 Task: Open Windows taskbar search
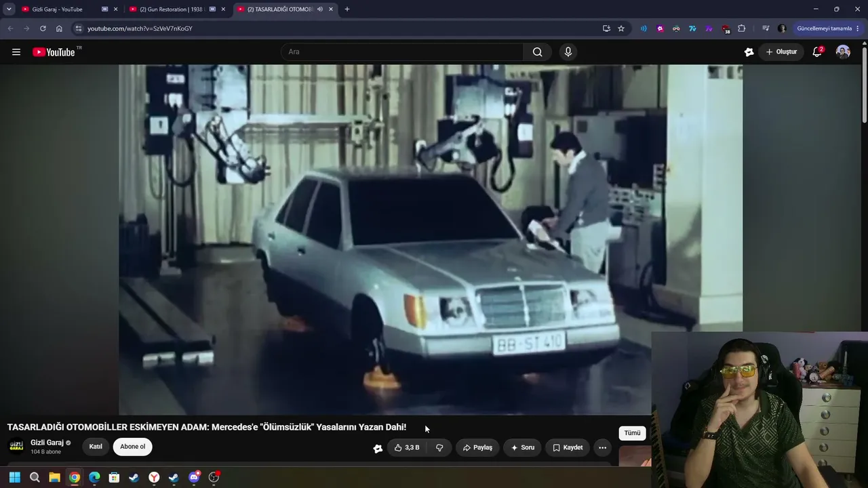[x=35, y=477]
